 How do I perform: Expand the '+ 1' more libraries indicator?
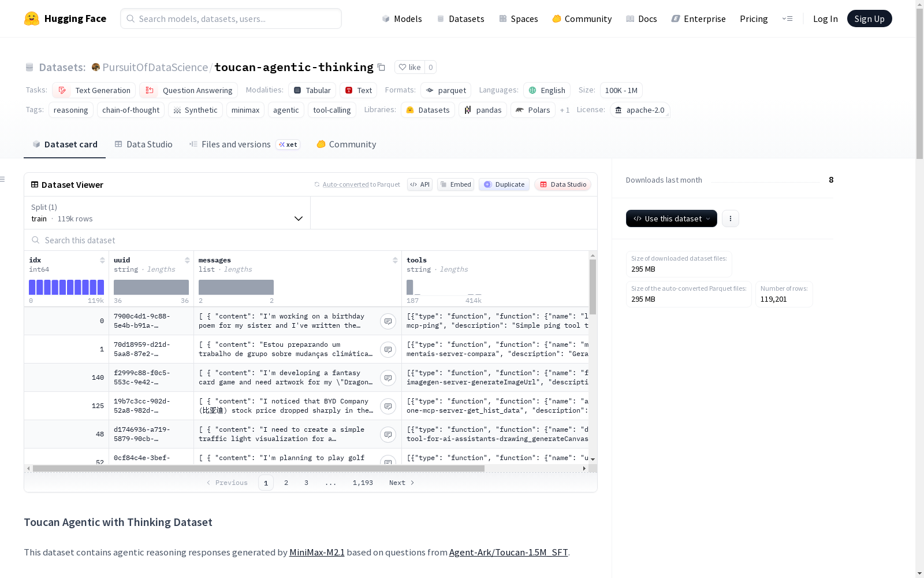(565, 110)
